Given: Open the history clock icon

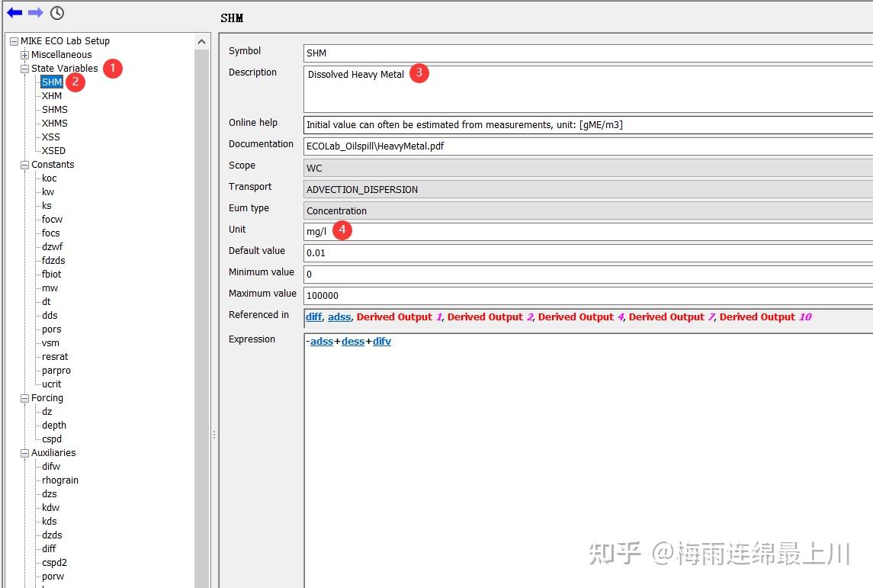Looking at the screenshot, I should (56, 12).
